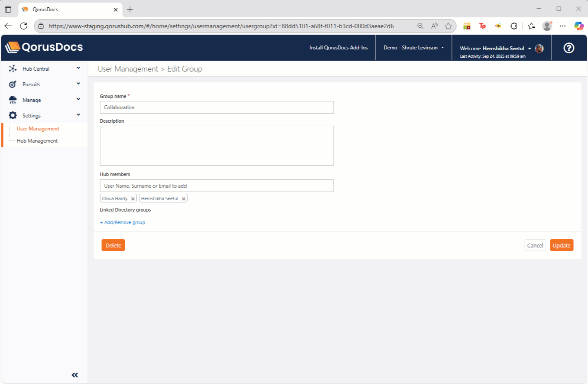
Task: Select Install QorusDocs Add-Ins
Action: [x=339, y=48]
